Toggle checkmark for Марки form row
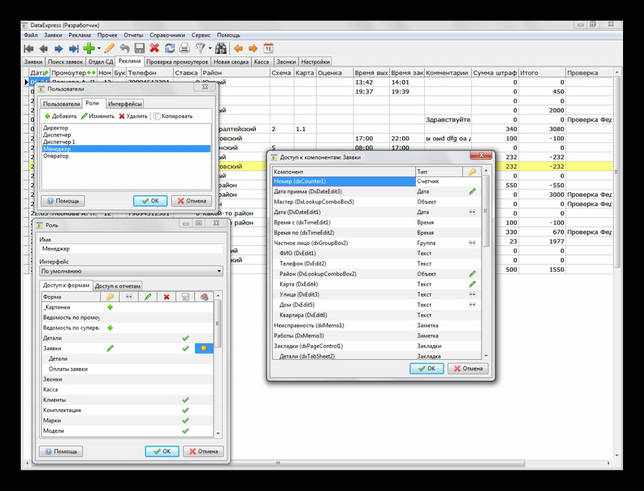The height and width of the screenshot is (491, 644). click(x=185, y=420)
